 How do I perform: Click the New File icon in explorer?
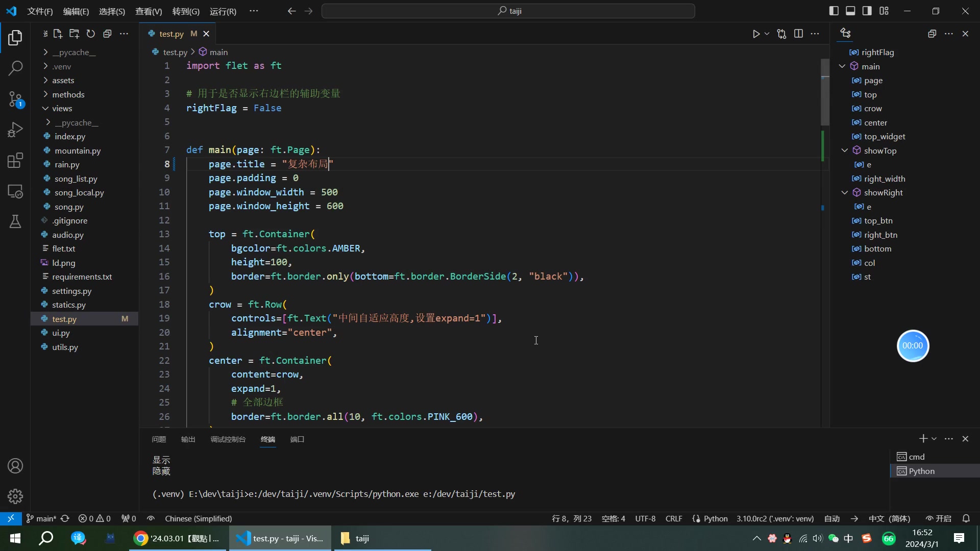(x=58, y=34)
